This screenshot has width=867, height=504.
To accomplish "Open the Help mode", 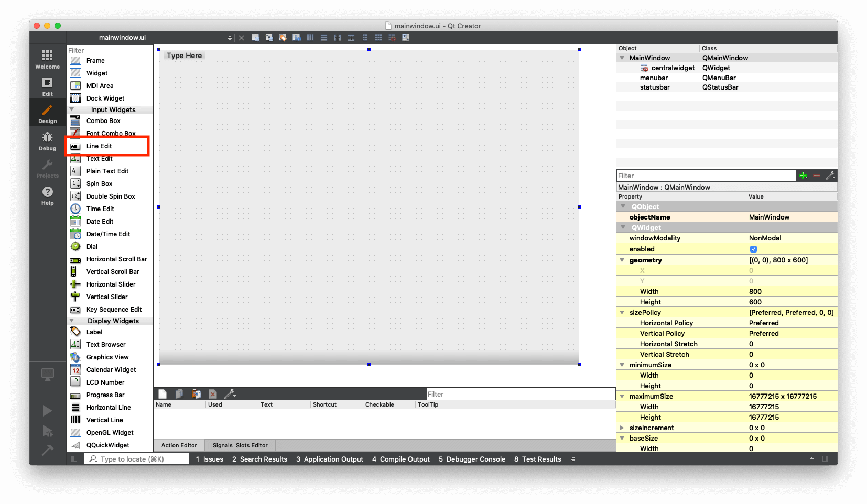I will tap(47, 195).
